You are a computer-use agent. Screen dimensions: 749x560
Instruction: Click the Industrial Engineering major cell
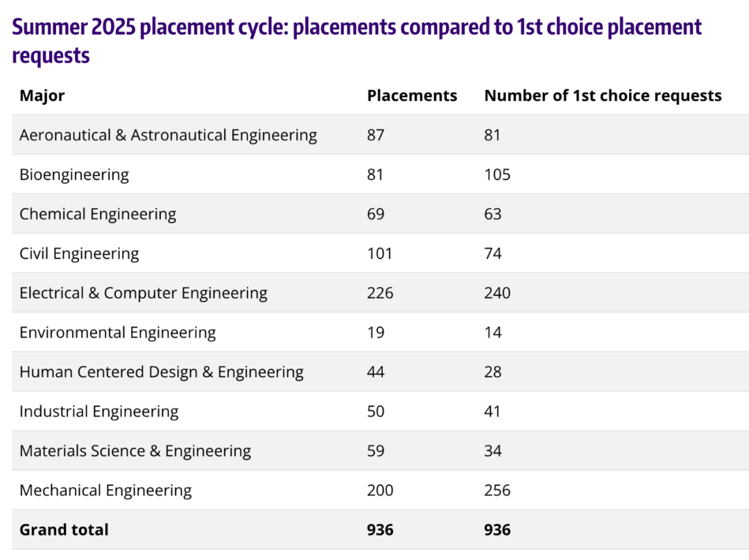tap(98, 412)
